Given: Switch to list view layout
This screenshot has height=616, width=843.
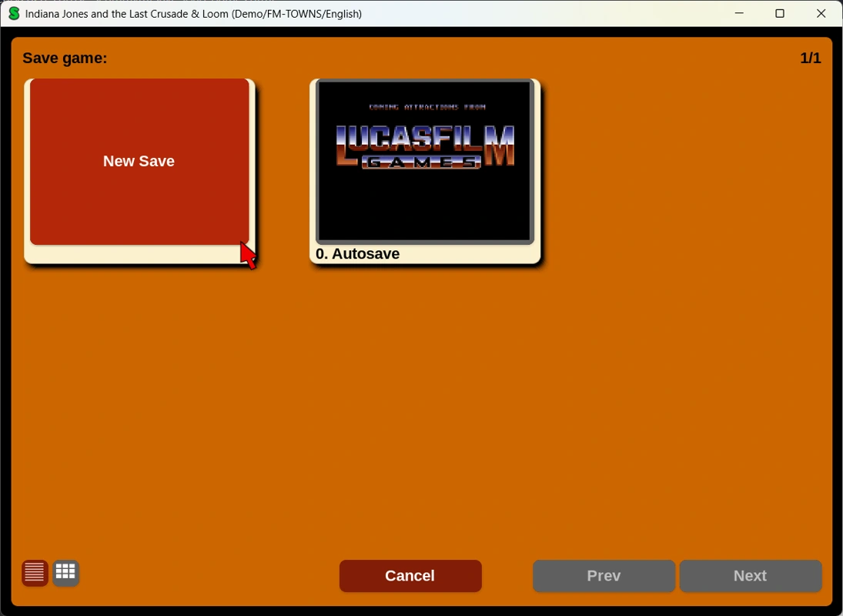Looking at the screenshot, I should click(35, 573).
